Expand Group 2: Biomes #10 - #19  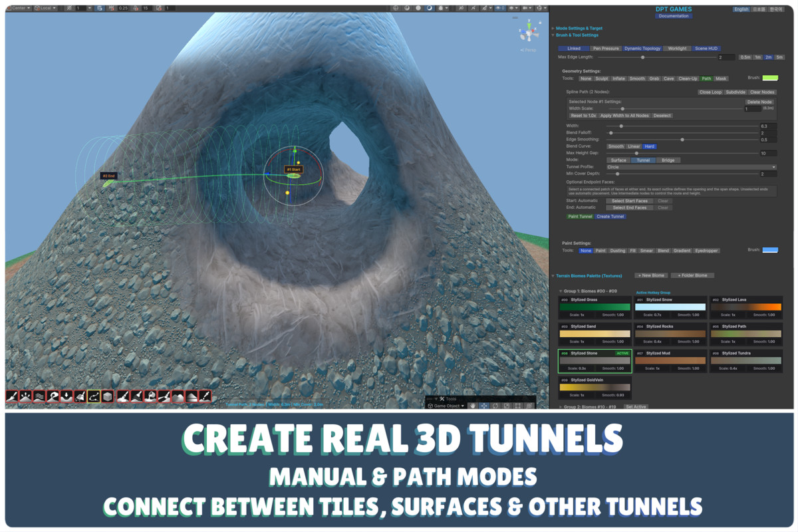click(589, 406)
